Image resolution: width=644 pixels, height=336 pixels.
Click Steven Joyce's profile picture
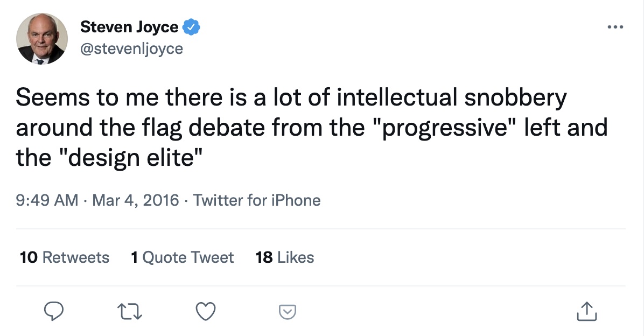42,39
